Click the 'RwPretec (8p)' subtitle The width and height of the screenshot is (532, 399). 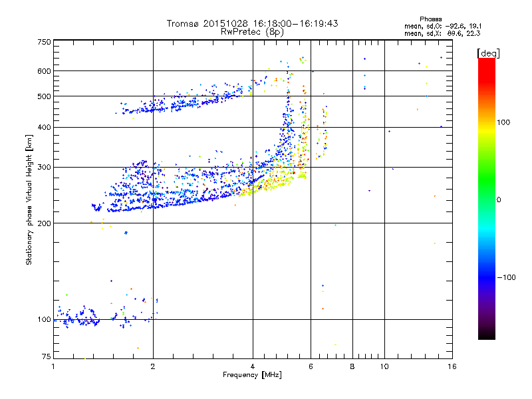click(x=252, y=32)
